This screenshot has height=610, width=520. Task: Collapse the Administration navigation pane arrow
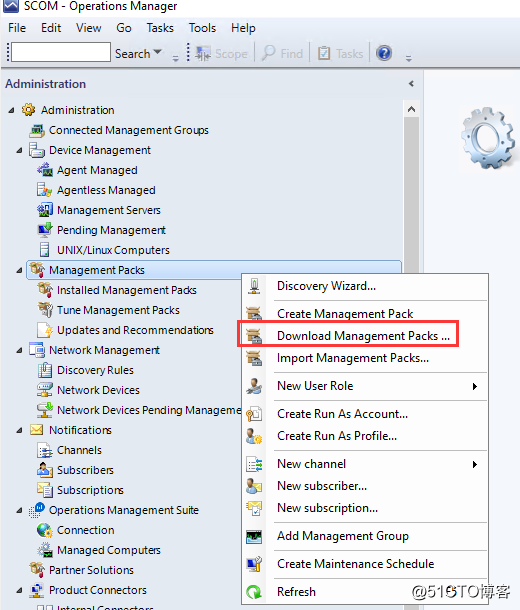click(411, 84)
